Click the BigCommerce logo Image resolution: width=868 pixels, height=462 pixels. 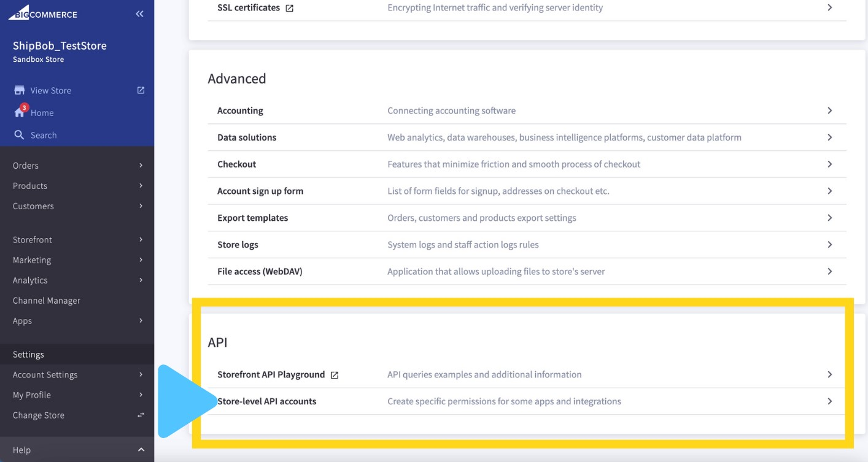click(42, 13)
